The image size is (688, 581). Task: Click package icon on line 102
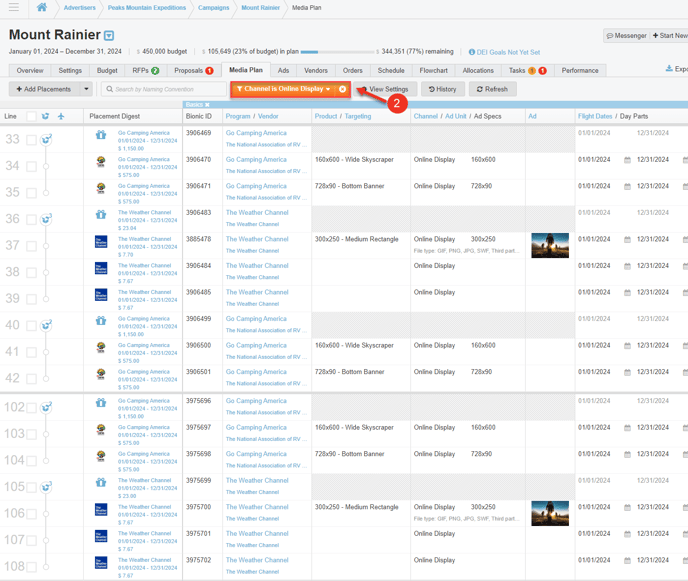pos(46,407)
